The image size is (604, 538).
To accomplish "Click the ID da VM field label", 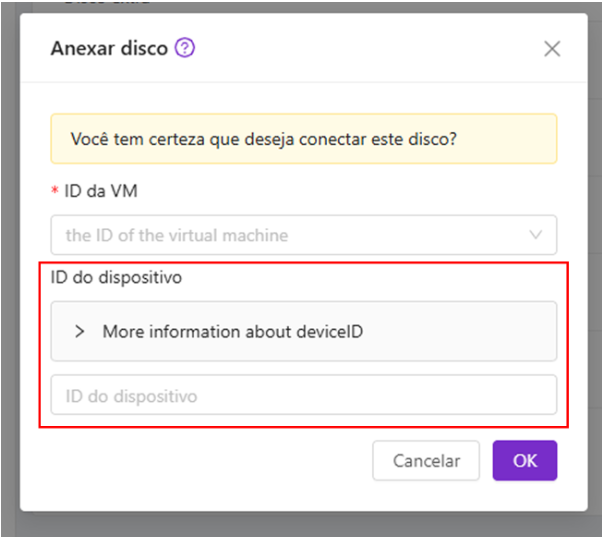I will pos(101,191).
